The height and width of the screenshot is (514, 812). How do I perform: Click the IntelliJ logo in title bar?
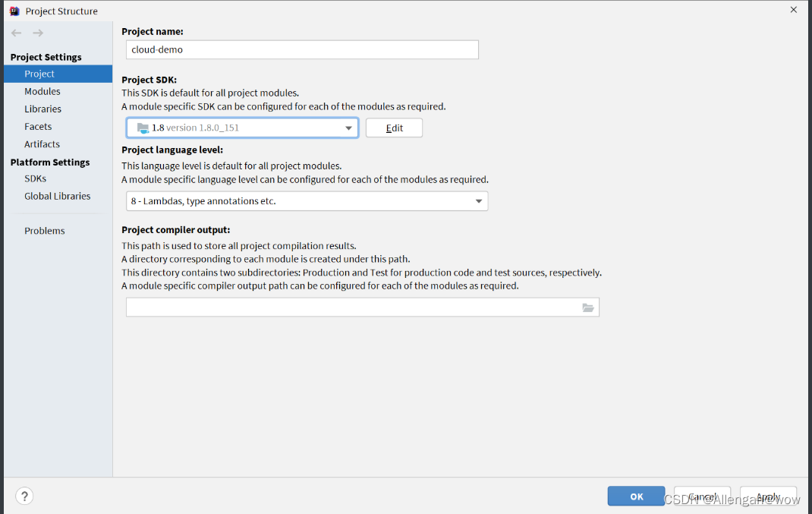tap(14, 11)
